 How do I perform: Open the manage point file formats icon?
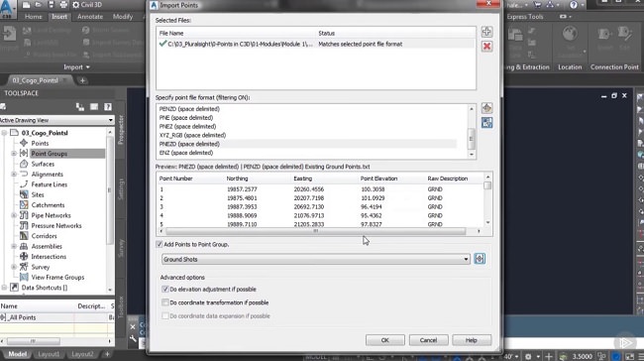[x=486, y=108]
